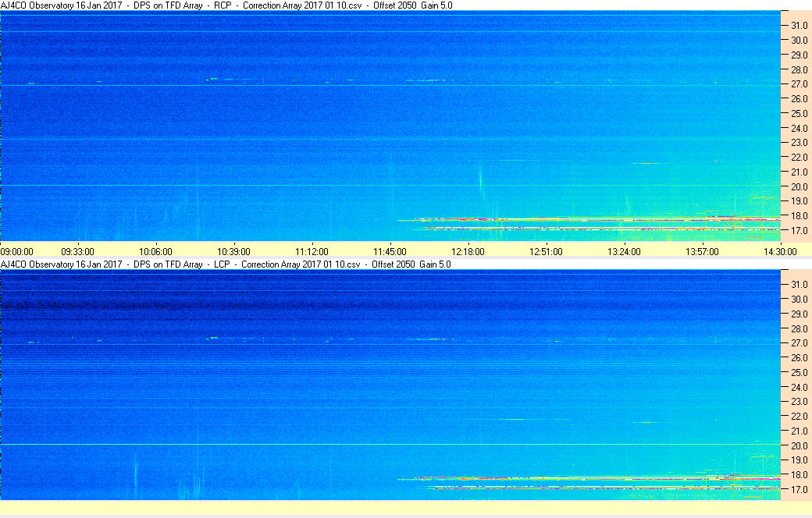The height and width of the screenshot is (518, 812).
Task: Click 19.0 frequency label in LCP panel
Action: click(799, 460)
